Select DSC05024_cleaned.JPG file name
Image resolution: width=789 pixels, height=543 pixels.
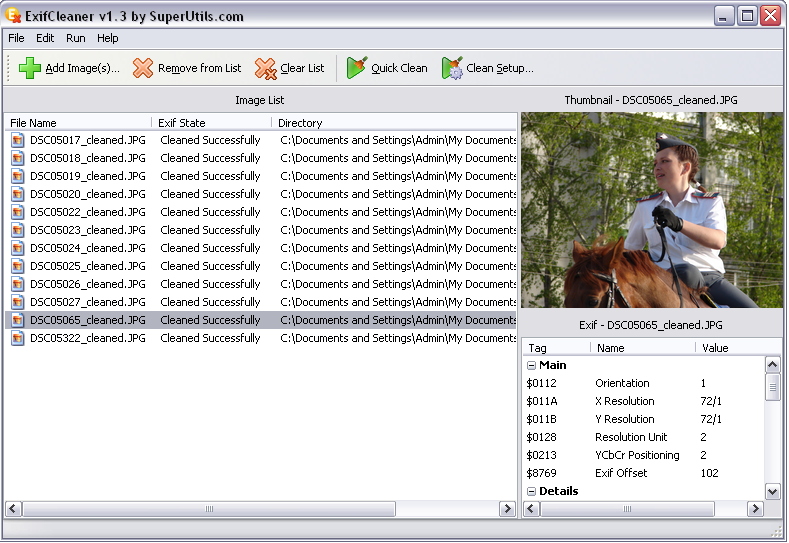[x=88, y=248]
